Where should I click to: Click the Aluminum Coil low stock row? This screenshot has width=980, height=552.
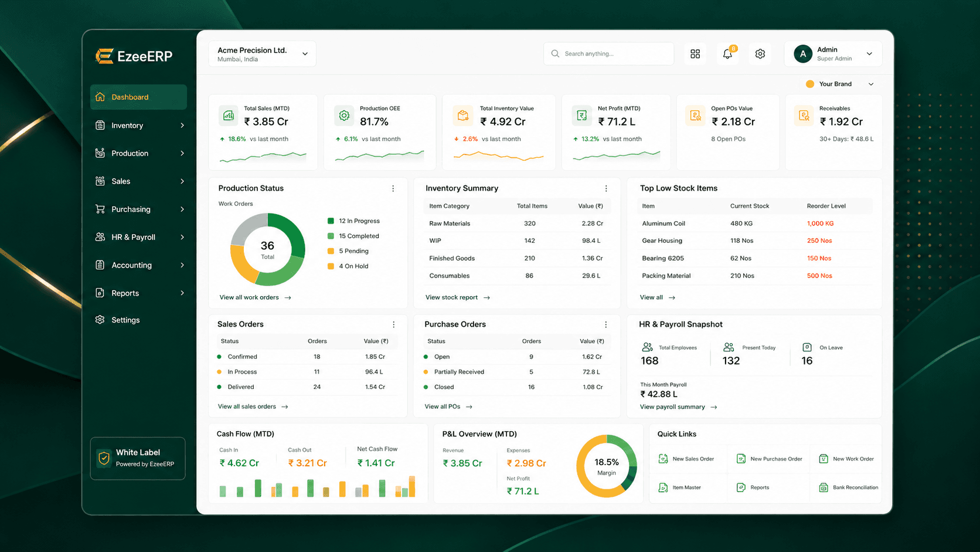[x=755, y=223]
